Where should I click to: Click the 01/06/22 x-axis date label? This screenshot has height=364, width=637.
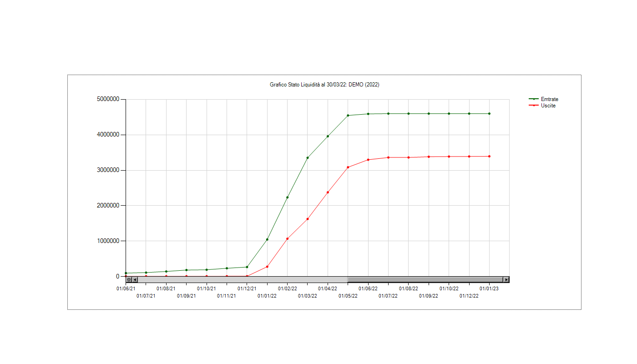click(368, 288)
